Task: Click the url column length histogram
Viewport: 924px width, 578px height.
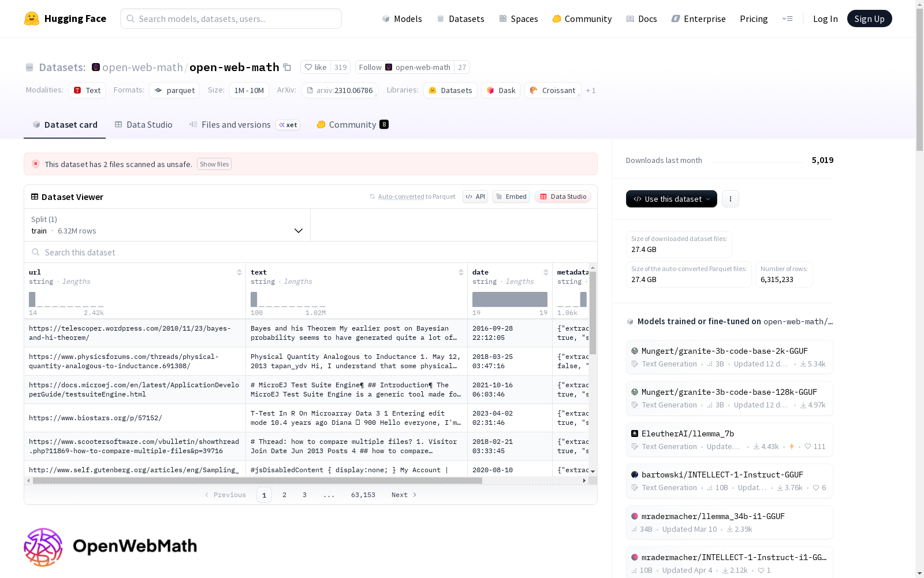Action: [66, 299]
